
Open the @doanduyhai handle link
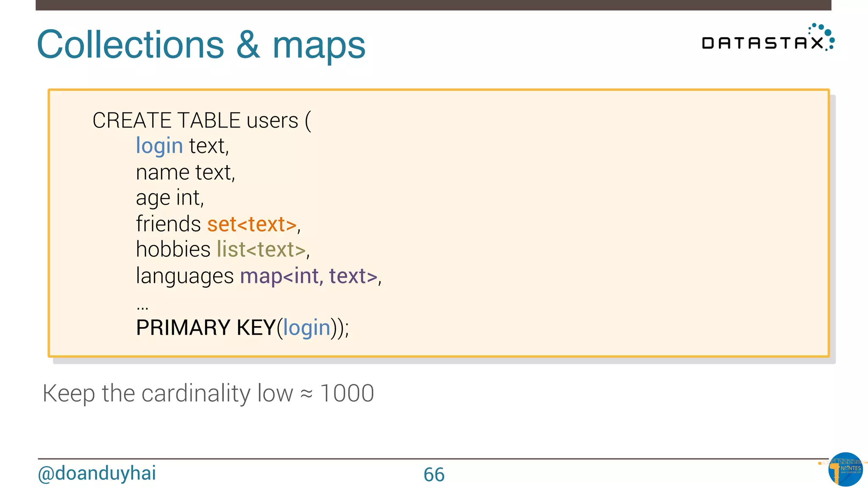97,473
